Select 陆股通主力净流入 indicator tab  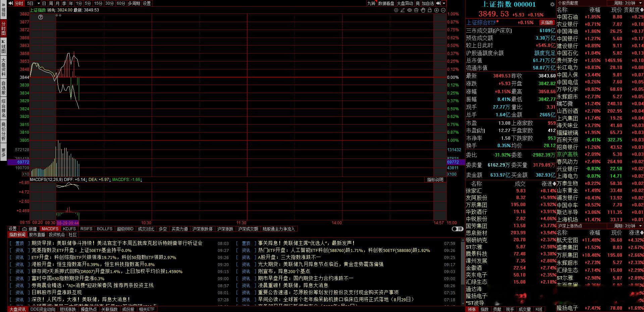tap(279, 229)
